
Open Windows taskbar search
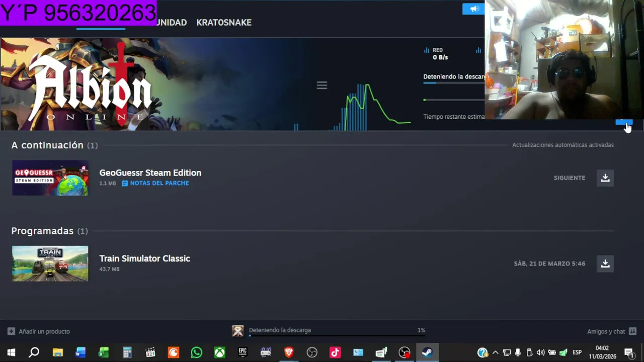pos(34,352)
